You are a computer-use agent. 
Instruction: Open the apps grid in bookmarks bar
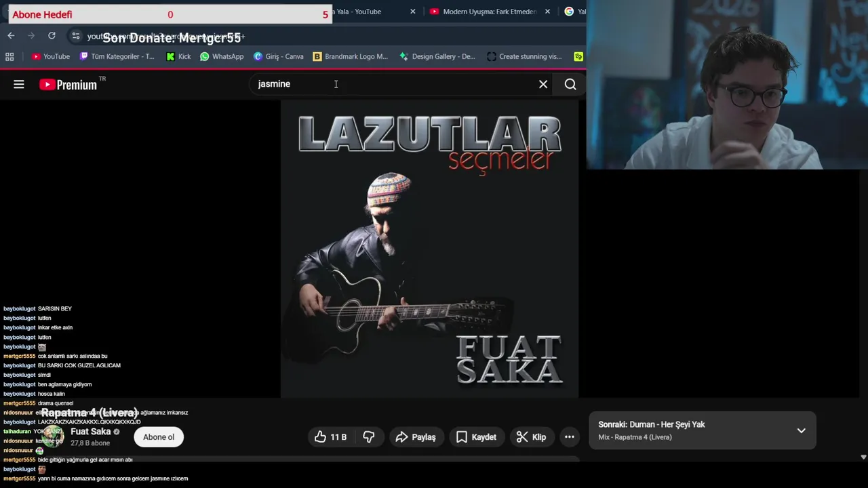(9, 56)
